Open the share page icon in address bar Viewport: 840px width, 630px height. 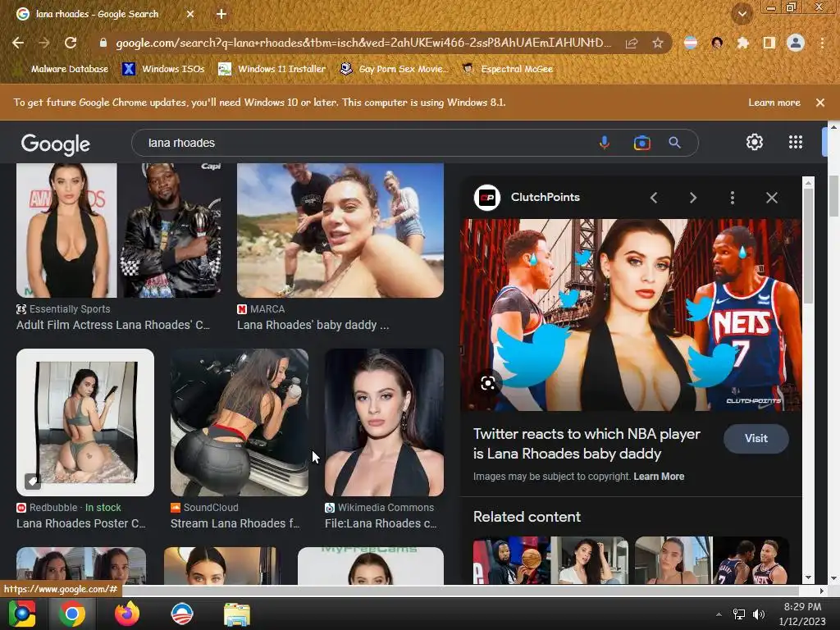coord(632,43)
